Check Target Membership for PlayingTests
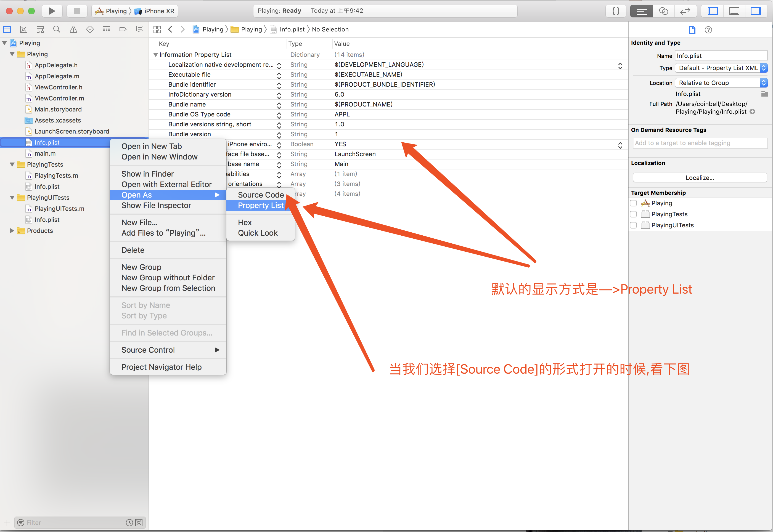This screenshot has width=773, height=532. 634,214
